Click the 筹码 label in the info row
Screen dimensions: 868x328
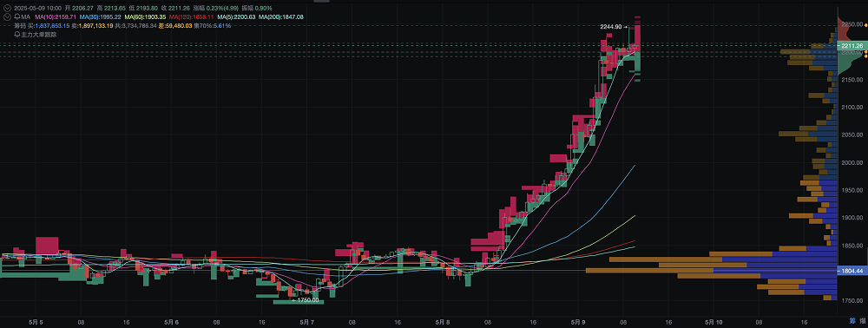coord(20,26)
